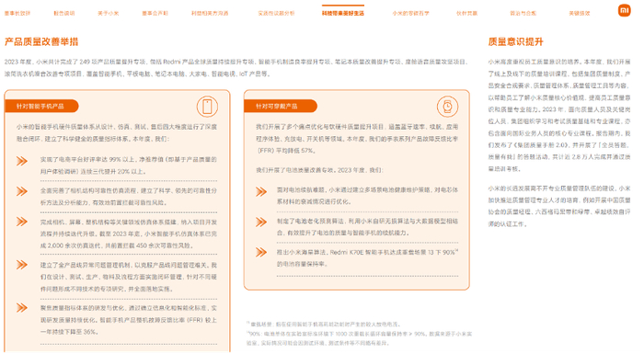Click the double-chevron bullet beside the Redmi K70E item
Image resolution: width=644 pixels, height=353 pixels.
261,252
